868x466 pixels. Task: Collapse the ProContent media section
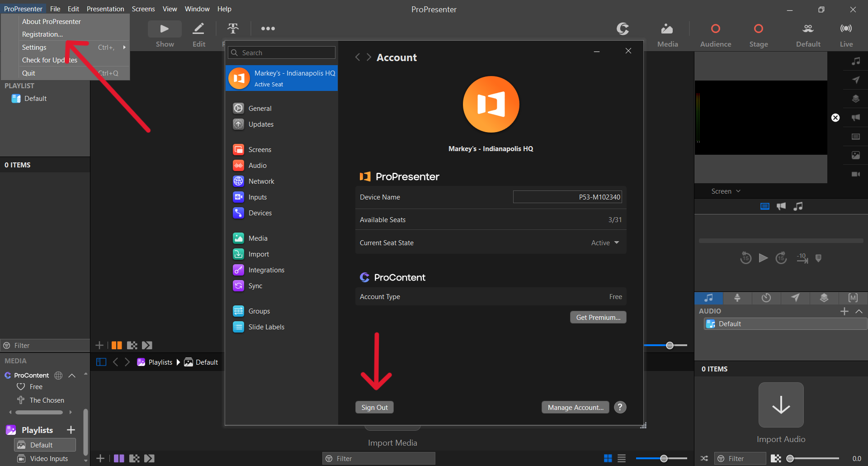pyautogui.click(x=72, y=375)
